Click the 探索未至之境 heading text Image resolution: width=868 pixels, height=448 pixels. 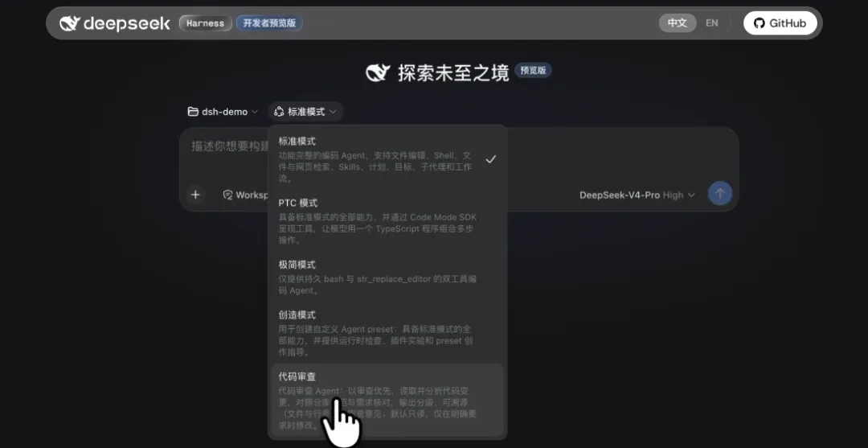click(453, 73)
